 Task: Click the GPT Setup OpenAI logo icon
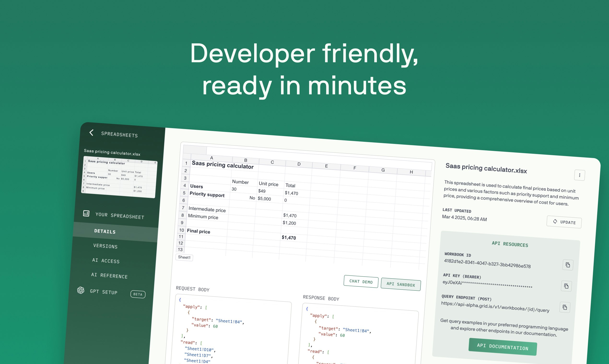tap(81, 290)
